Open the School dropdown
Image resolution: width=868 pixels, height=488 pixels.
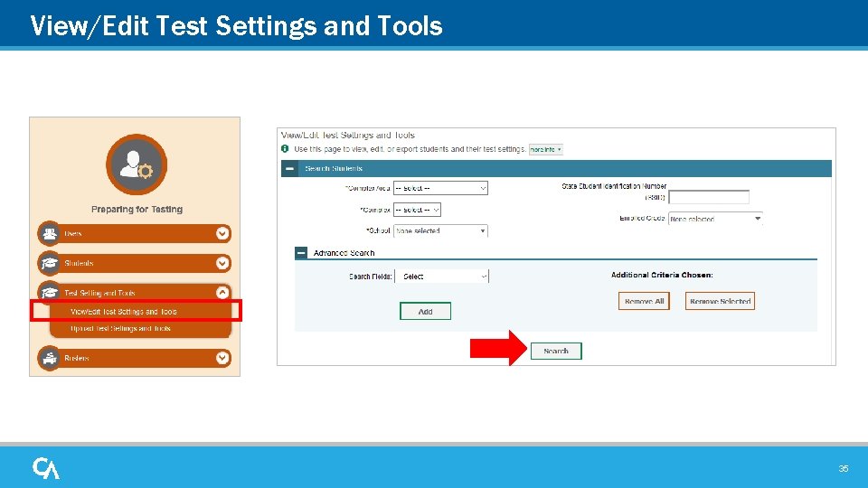pos(440,230)
